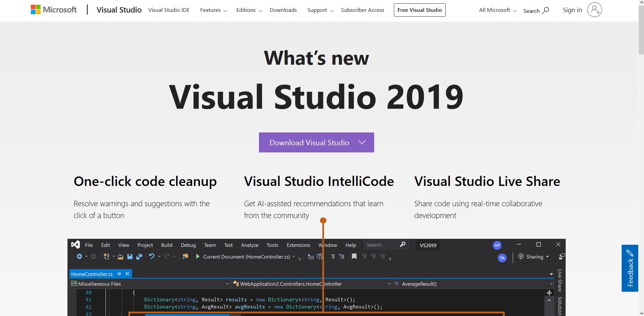Go to the Visual Studio IDE link

pyautogui.click(x=169, y=10)
